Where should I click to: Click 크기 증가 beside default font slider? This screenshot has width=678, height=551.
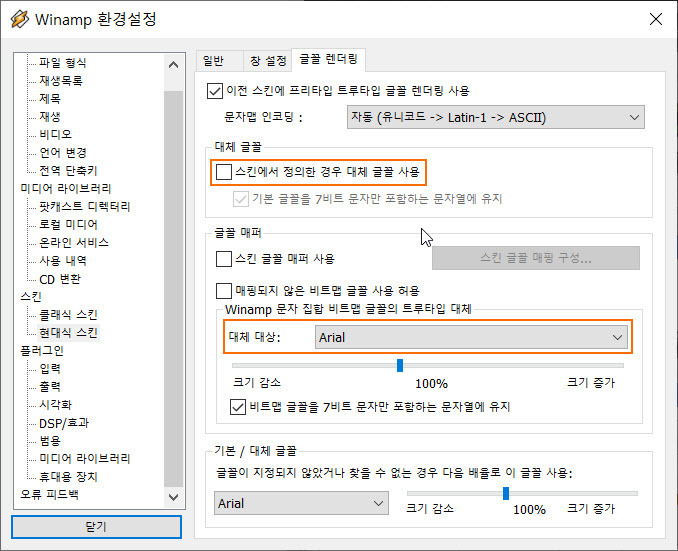(x=591, y=509)
